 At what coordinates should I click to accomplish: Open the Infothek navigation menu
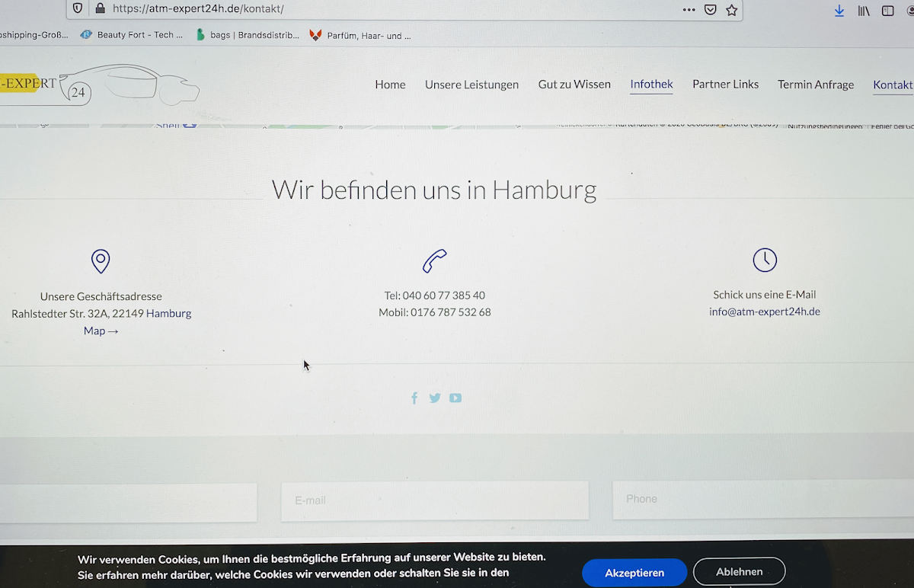tap(651, 84)
